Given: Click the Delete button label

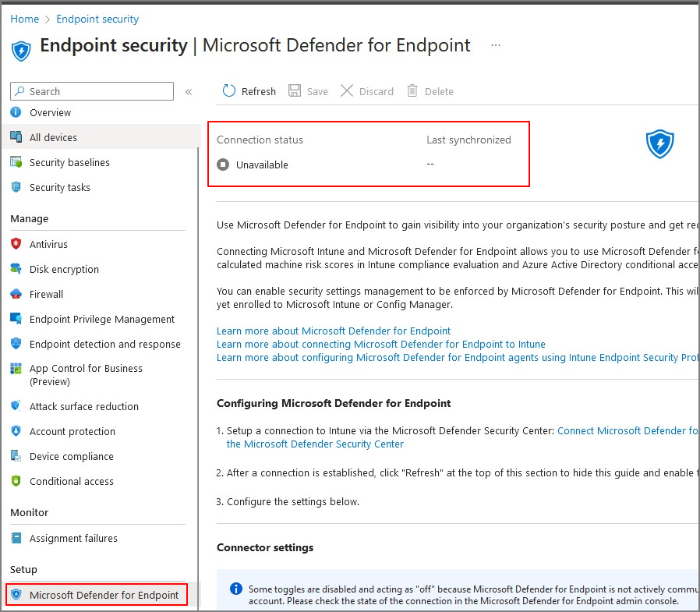Looking at the screenshot, I should tap(439, 91).
